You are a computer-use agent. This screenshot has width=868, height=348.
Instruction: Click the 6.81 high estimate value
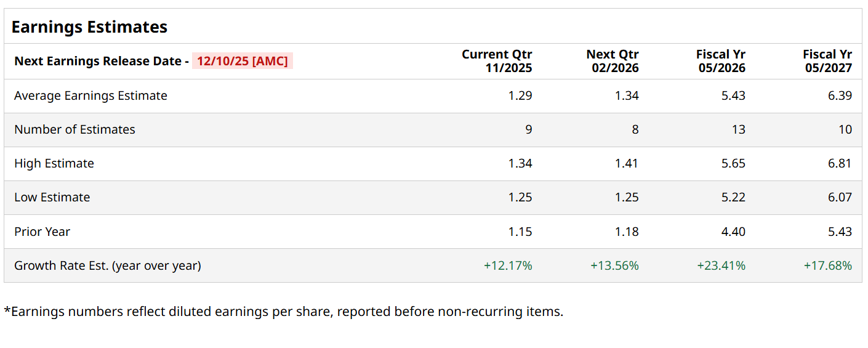[840, 163]
